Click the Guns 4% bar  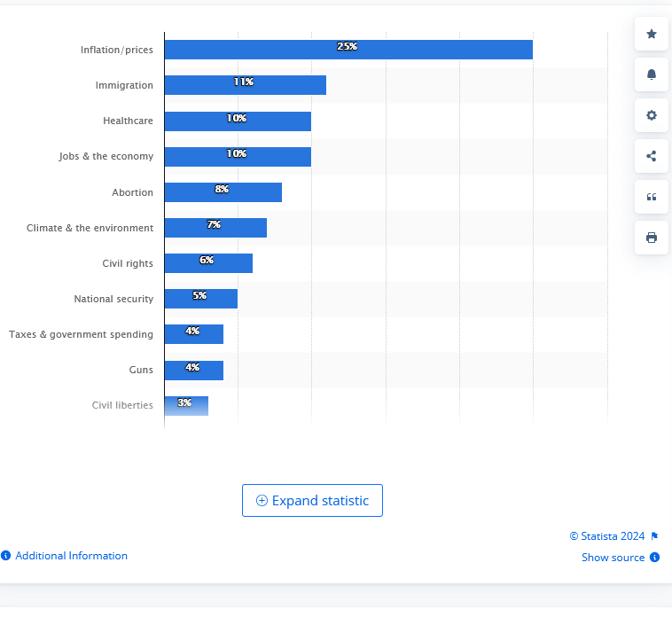[193, 370]
